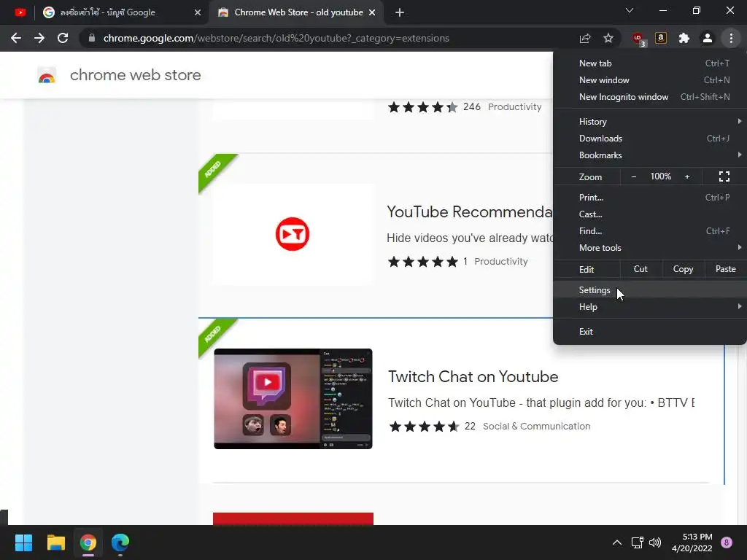Open the volume tray icon
The image size is (747, 560).
(655, 542)
